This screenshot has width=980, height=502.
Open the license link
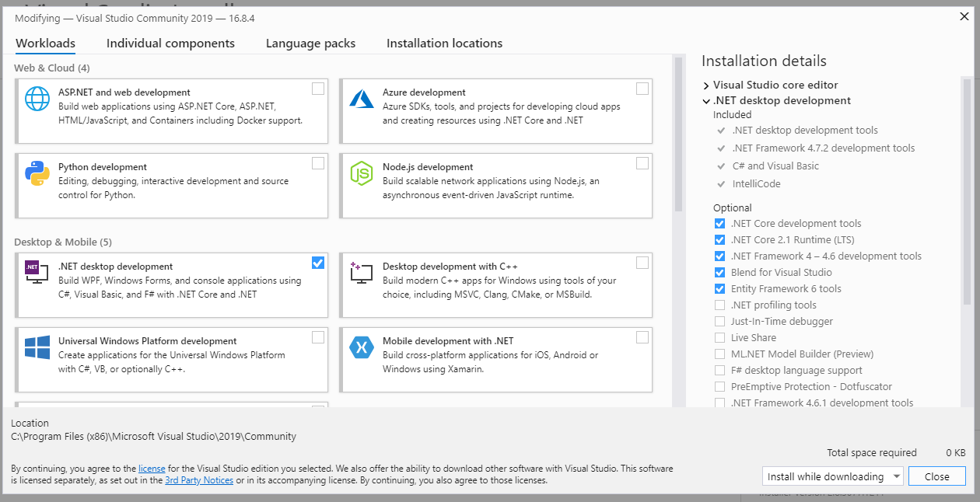point(152,469)
